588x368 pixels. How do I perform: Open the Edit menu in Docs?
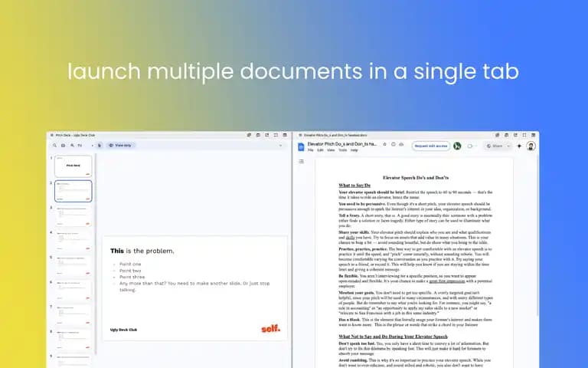pyautogui.click(x=320, y=150)
